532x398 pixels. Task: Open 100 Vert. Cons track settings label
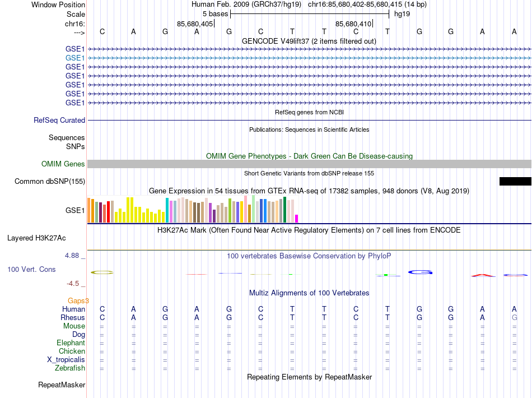click(31, 269)
